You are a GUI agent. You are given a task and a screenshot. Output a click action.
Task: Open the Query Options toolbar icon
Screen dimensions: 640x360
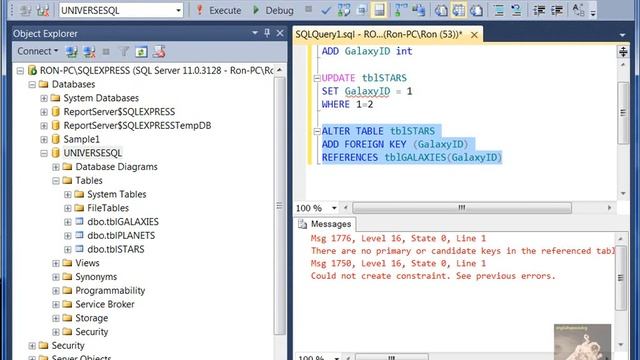point(361,10)
